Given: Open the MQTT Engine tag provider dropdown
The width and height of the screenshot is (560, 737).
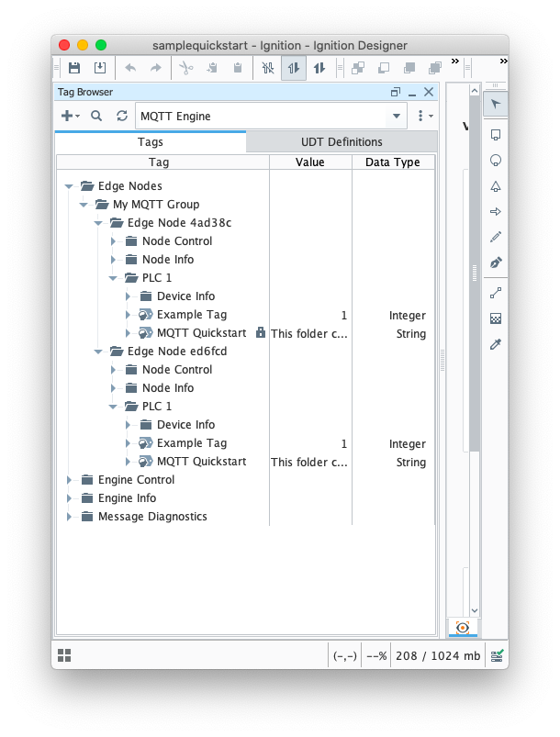Looking at the screenshot, I should coord(397,116).
